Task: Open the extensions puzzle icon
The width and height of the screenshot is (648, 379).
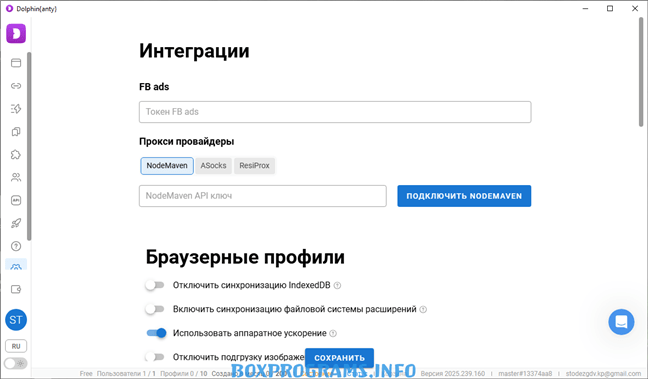Action: tap(16, 155)
